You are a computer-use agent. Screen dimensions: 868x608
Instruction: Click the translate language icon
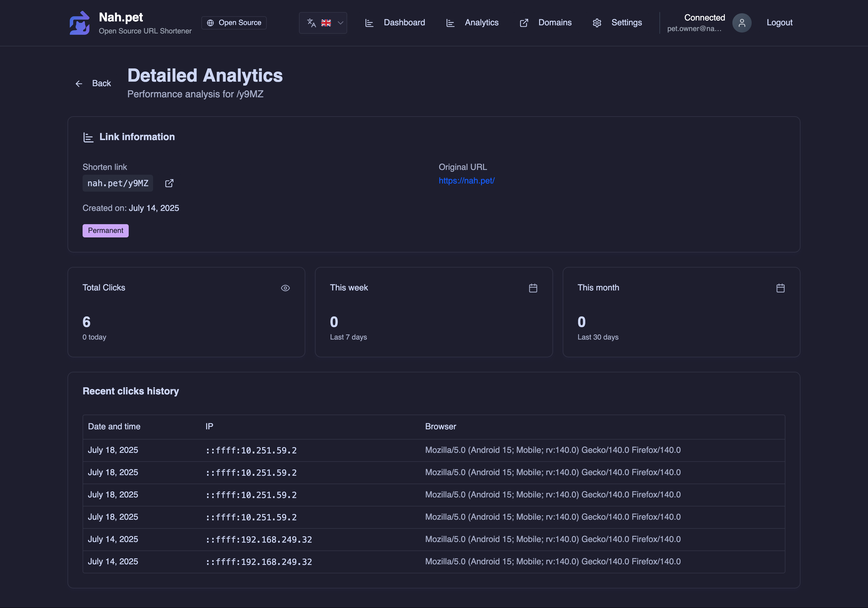[x=311, y=23]
